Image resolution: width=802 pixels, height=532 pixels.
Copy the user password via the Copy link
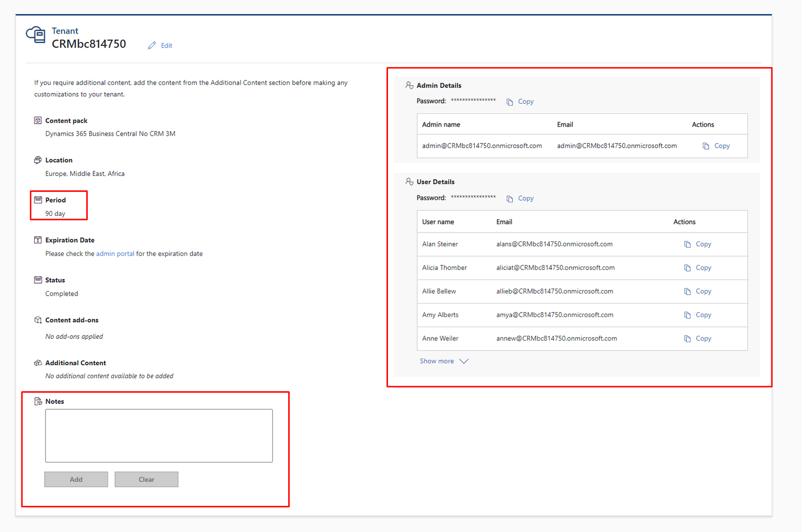point(526,198)
